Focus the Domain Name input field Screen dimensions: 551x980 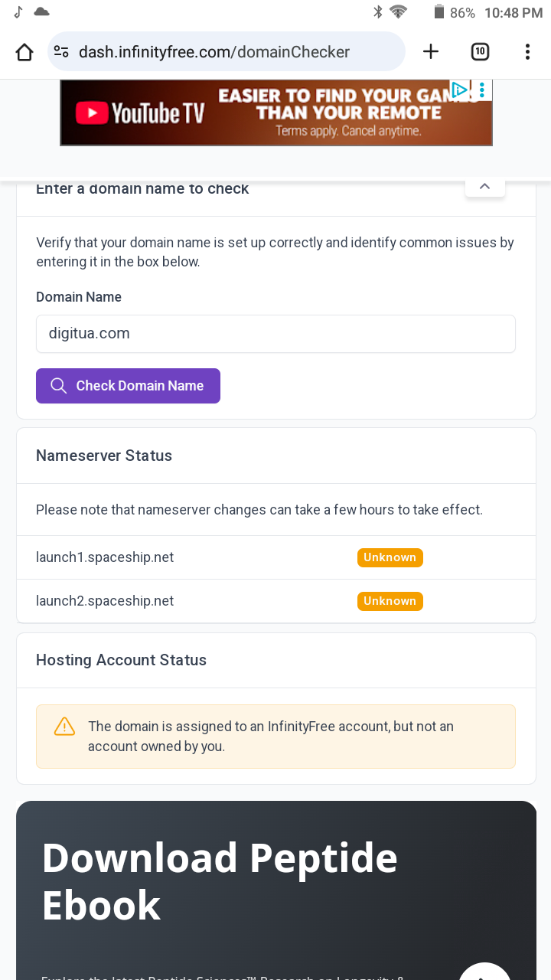pyautogui.click(x=275, y=334)
